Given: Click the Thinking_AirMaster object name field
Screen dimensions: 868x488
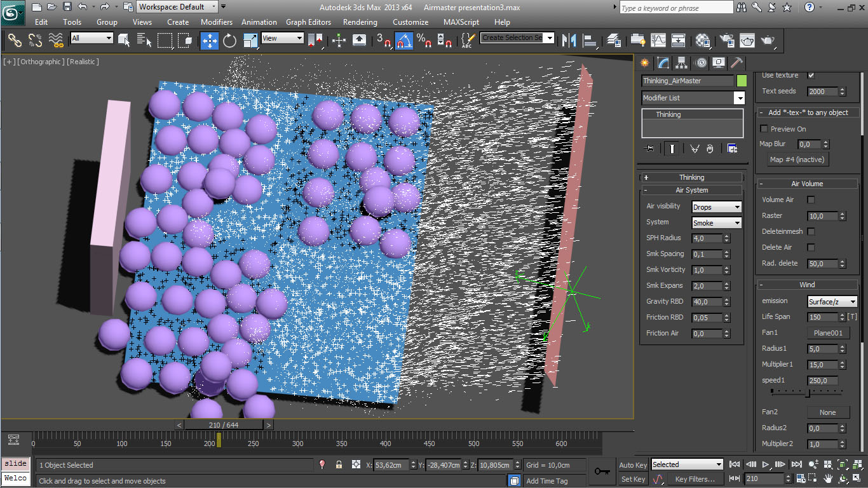Looking at the screenshot, I should click(x=688, y=81).
